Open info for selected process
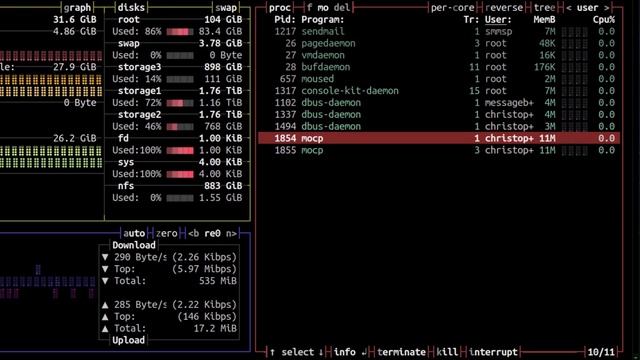Screen dimensions: 640x360 click(344, 352)
